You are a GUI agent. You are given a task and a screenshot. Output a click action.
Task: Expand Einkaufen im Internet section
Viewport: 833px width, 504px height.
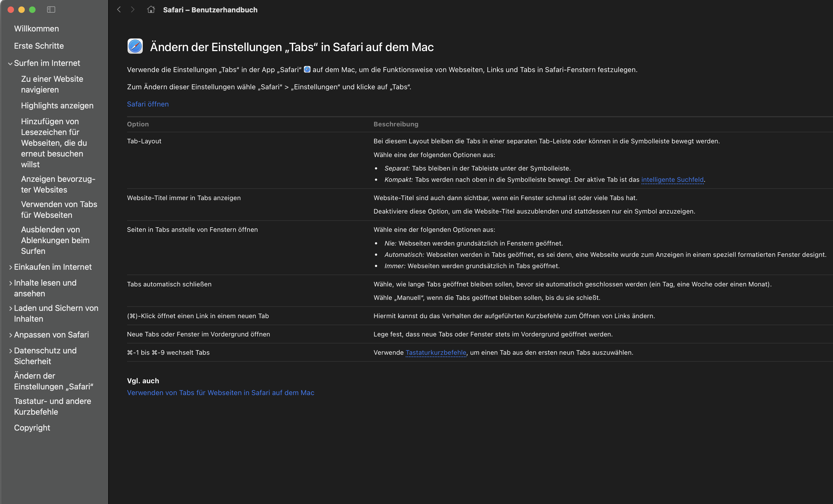click(10, 267)
